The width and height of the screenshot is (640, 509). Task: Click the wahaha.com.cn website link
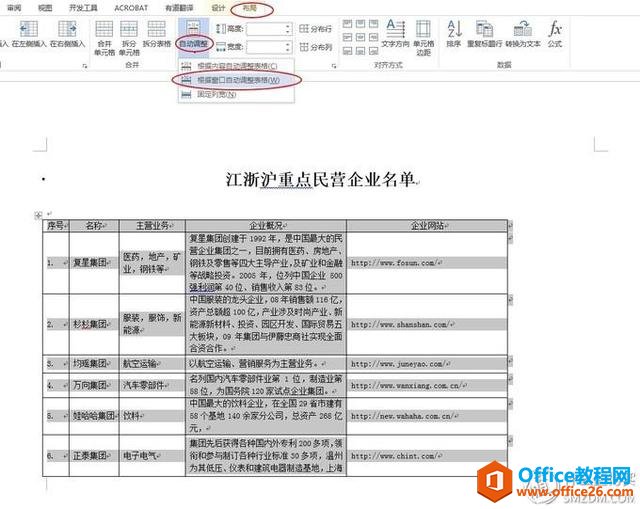[402, 416]
